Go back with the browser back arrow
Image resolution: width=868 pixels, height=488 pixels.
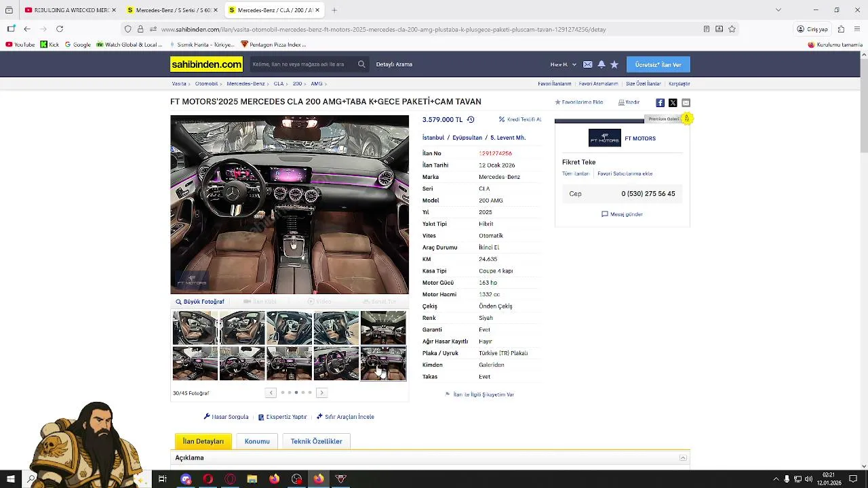pos(27,29)
